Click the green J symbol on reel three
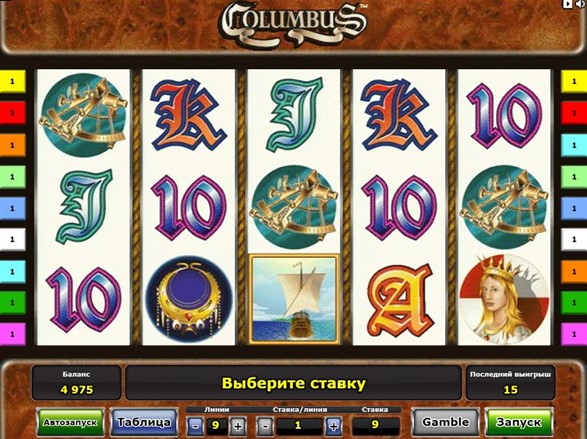587x439 pixels. 294,115
